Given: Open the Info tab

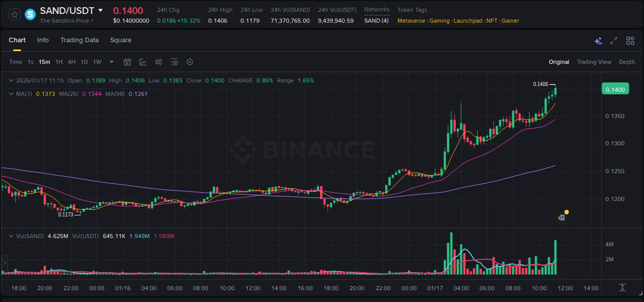Looking at the screenshot, I should point(43,40).
